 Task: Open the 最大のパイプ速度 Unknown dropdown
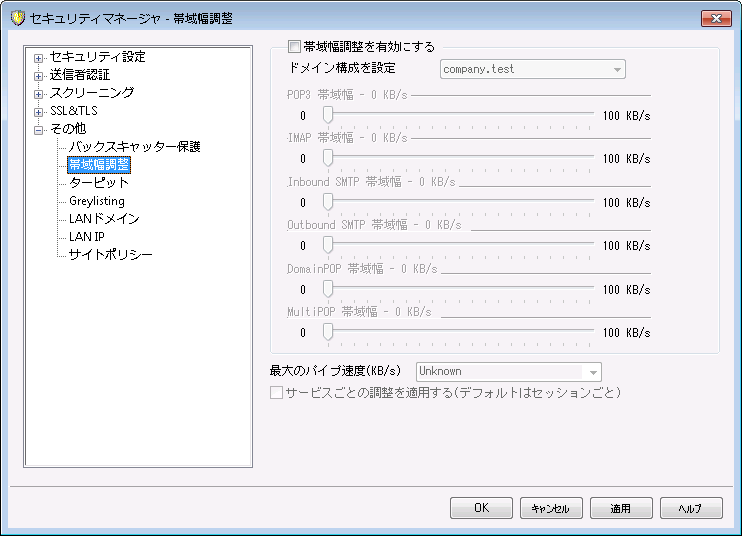(509, 371)
